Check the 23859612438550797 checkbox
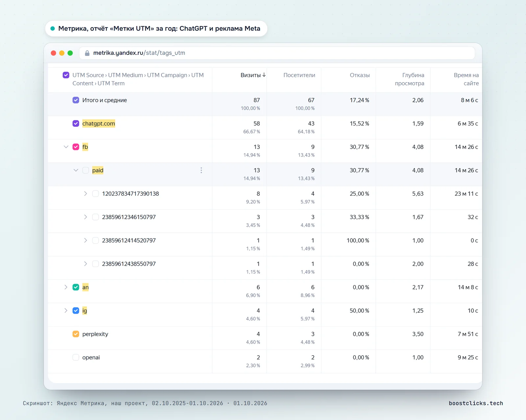This screenshot has height=420, width=526. [x=95, y=264]
